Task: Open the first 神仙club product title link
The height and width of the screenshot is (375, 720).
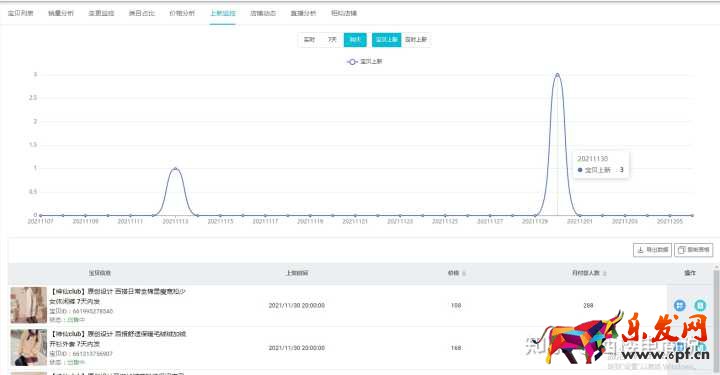Action: 118,296
